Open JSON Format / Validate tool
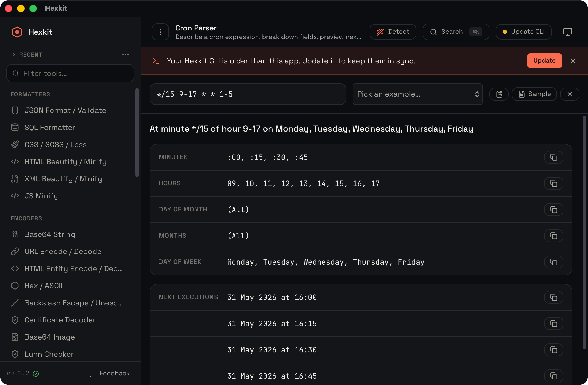Screen dimensions: 588x385 click(x=70, y=110)
